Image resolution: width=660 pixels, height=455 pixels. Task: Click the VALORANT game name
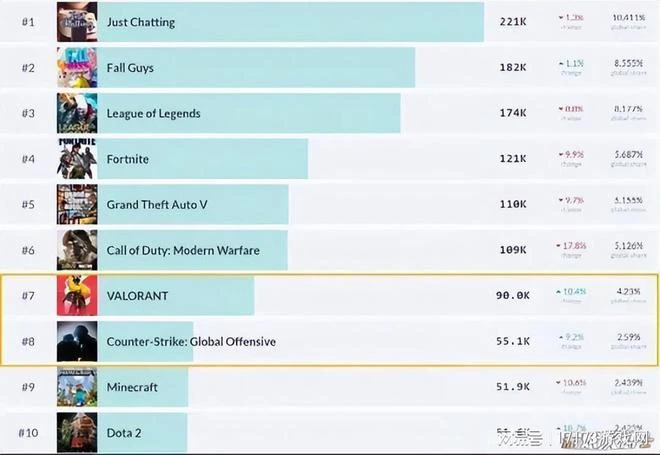[x=137, y=296]
